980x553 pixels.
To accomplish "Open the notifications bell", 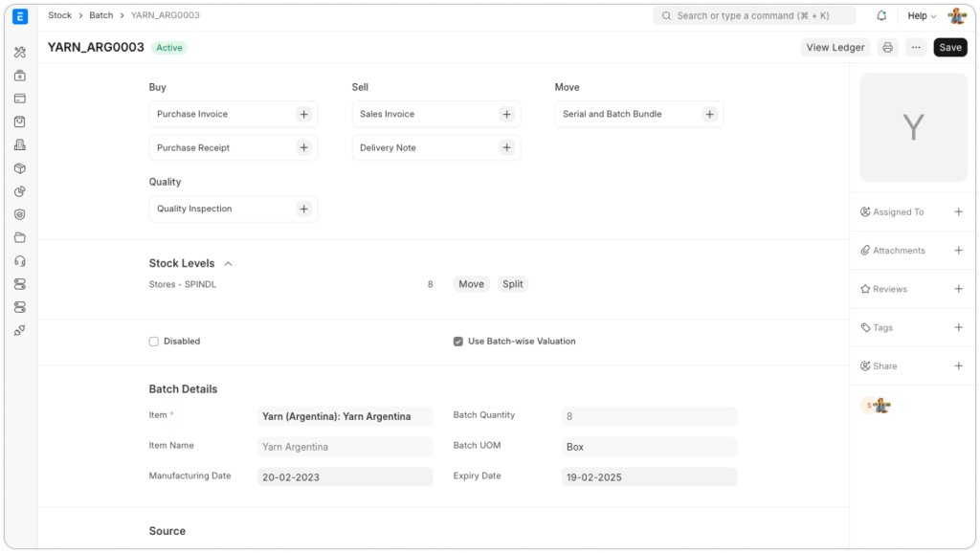I will tap(881, 16).
